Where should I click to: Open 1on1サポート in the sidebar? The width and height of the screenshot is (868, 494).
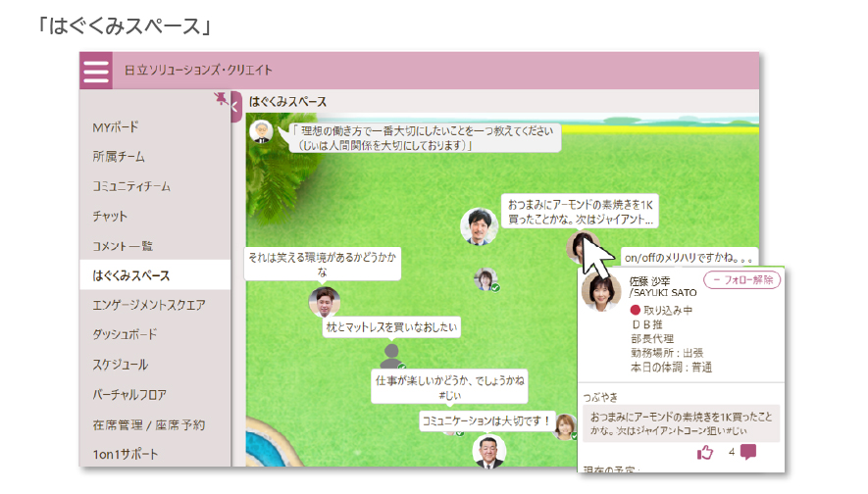pos(125,454)
